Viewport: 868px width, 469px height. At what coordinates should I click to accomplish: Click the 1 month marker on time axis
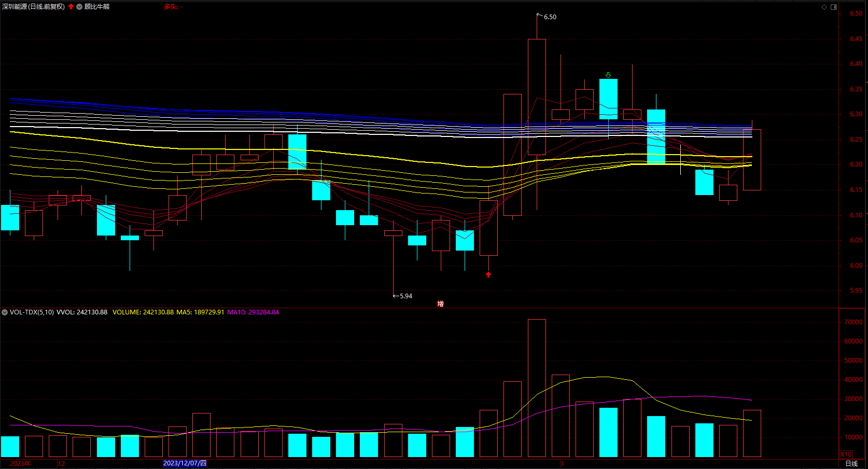click(562, 463)
